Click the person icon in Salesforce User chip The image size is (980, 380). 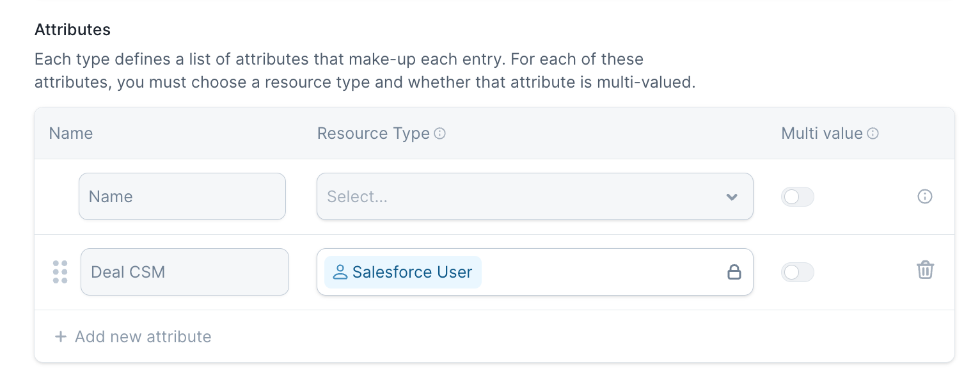[x=340, y=272]
